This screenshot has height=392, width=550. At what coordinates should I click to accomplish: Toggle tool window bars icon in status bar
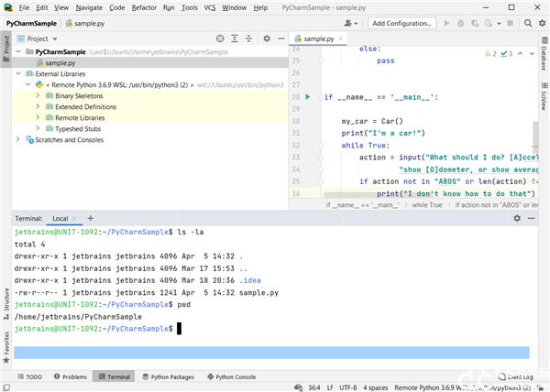click(x=6, y=387)
